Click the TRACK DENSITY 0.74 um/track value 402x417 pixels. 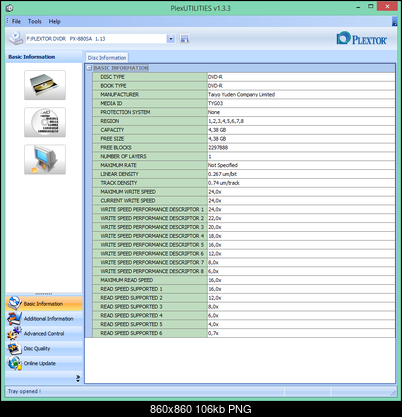224,183
